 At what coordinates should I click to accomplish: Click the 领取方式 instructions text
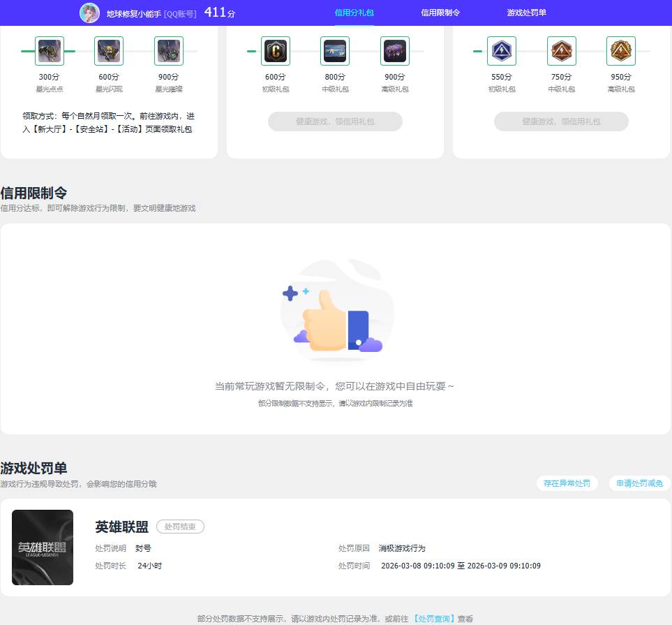point(108,123)
